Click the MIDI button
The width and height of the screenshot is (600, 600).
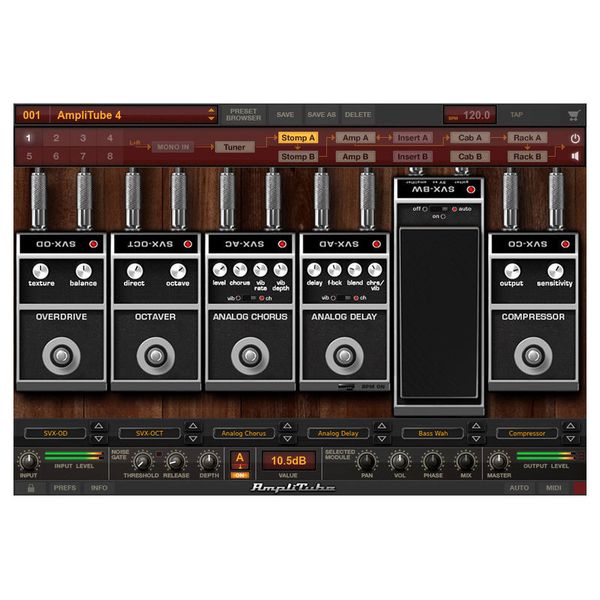point(553,488)
